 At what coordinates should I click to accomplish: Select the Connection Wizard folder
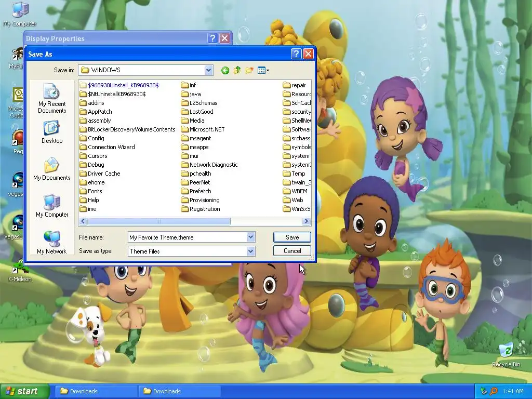click(107, 147)
